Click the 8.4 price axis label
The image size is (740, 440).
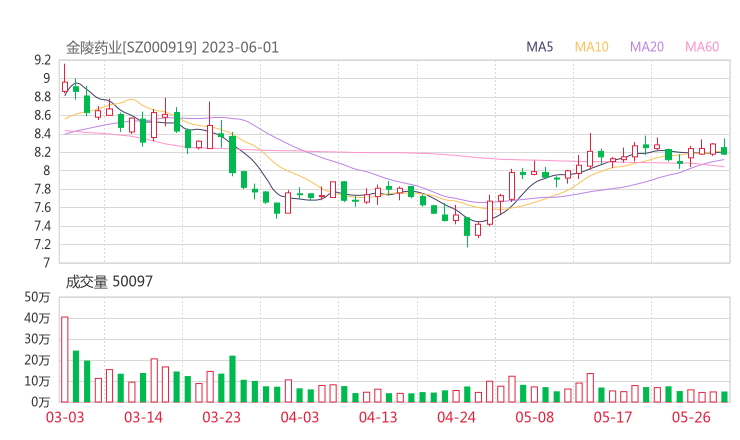click(x=42, y=134)
